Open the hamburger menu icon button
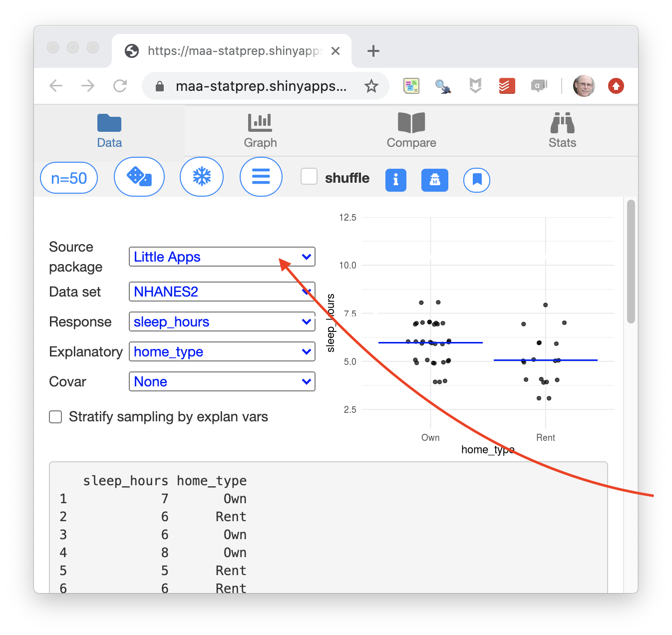This screenshot has height=635, width=672. coord(261,177)
